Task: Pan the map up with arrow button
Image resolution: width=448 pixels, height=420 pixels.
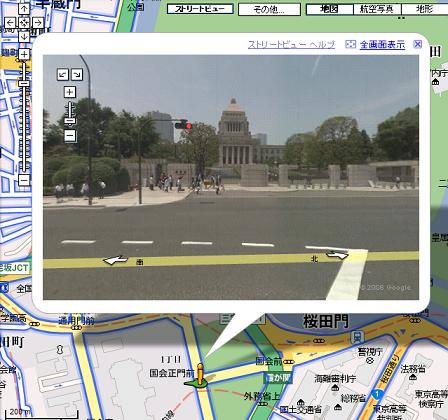Action: [x=24, y=9]
